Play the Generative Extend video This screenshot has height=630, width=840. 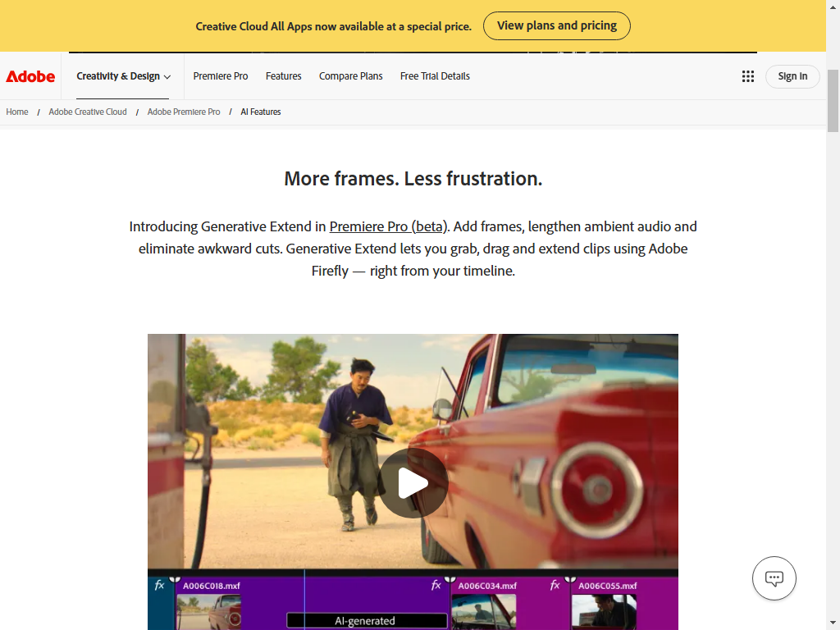click(413, 482)
